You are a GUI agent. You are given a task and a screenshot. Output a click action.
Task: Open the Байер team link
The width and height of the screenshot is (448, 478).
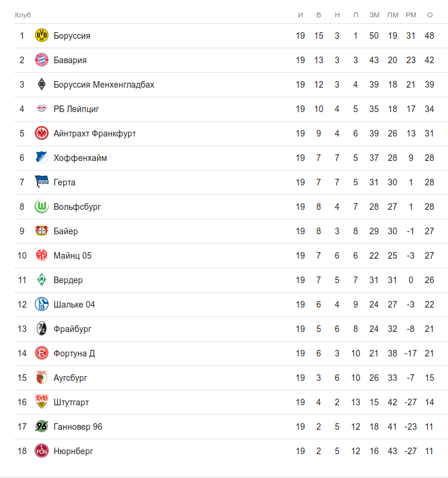pyautogui.click(x=66, y=231)
